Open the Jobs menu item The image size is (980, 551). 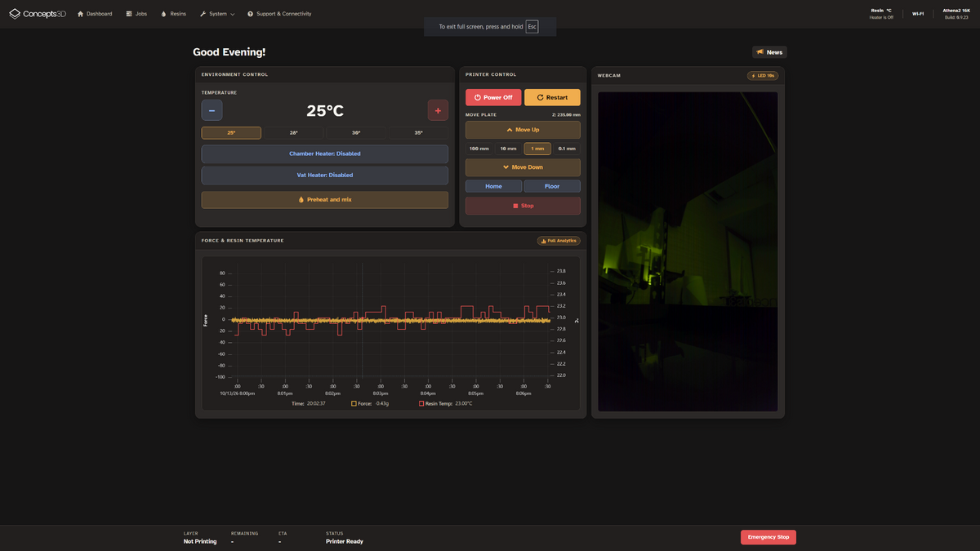click(136, 14)
